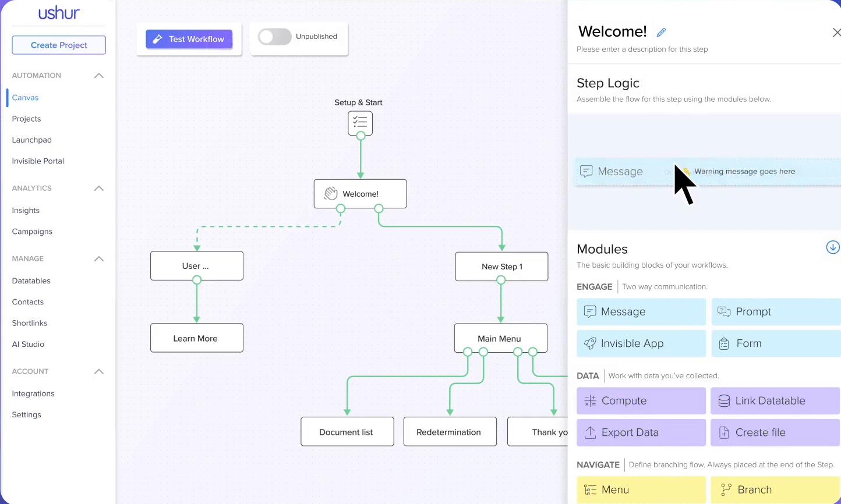This screenshot has height=504, width=841.
Task: Pick the Link Datatable module tile
Action: (x=775, y=401)
